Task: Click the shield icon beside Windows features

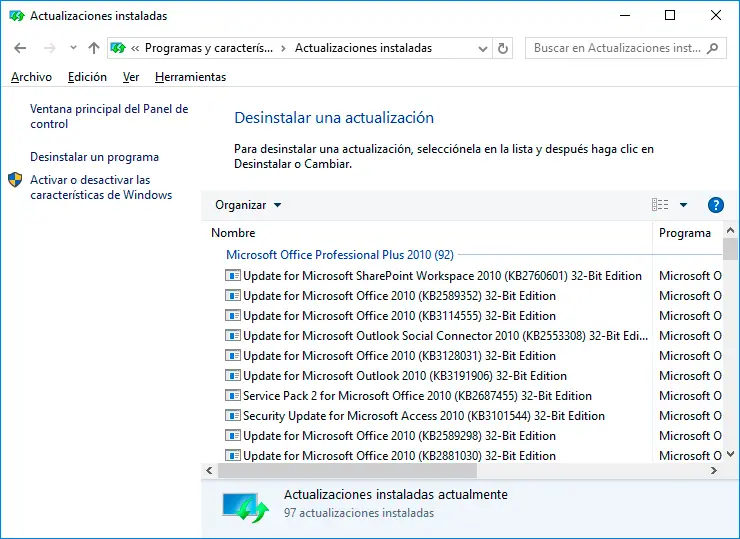Action: [x=15, y=180]
